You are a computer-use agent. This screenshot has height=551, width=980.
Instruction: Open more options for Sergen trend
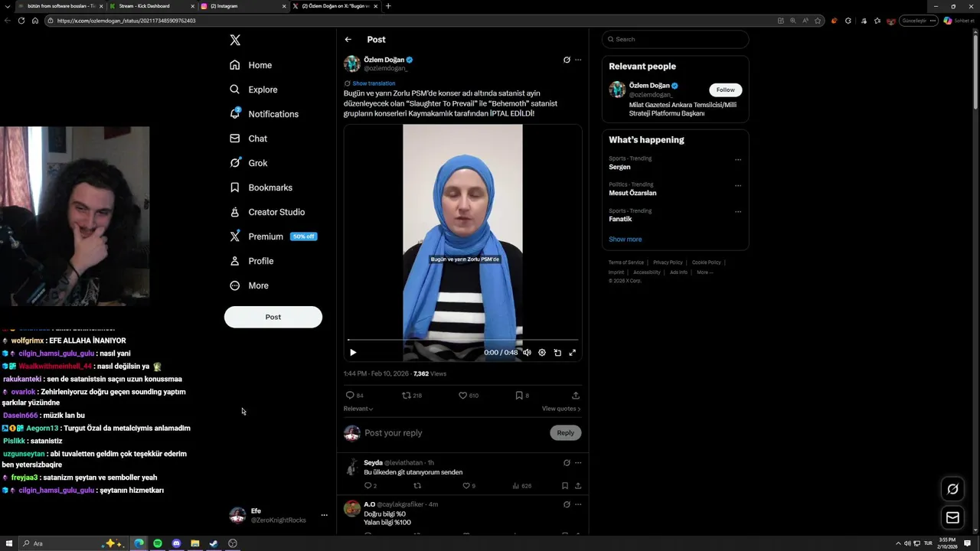coord(738,160)
